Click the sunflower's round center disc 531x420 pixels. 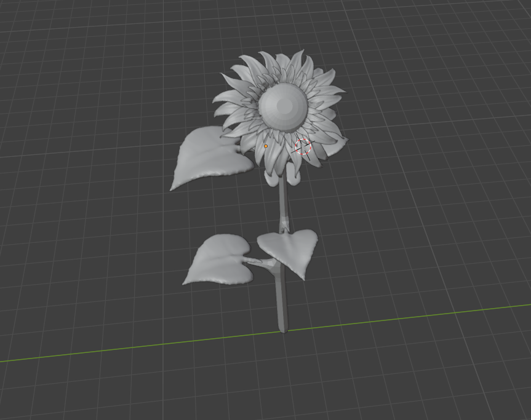[284, 108]
